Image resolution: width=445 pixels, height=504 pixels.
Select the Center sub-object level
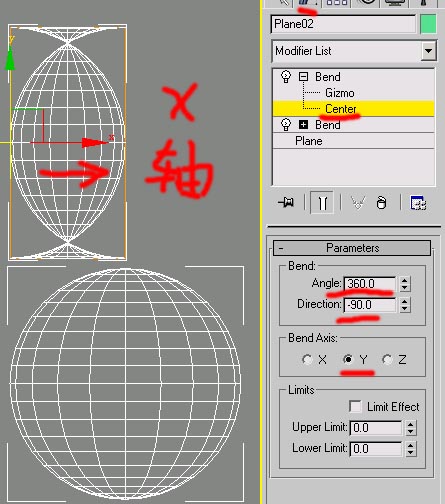click(340, 109)
